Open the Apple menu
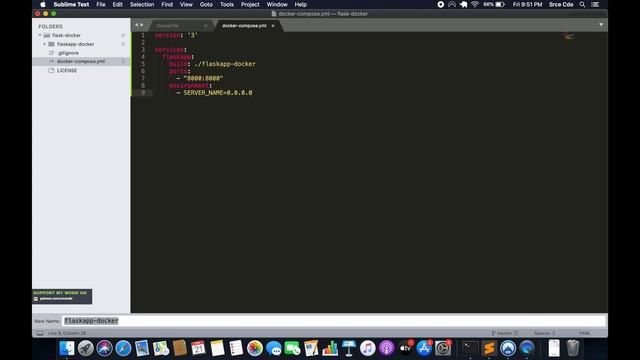This screenshot has width=640, height=360. (43, 4)
